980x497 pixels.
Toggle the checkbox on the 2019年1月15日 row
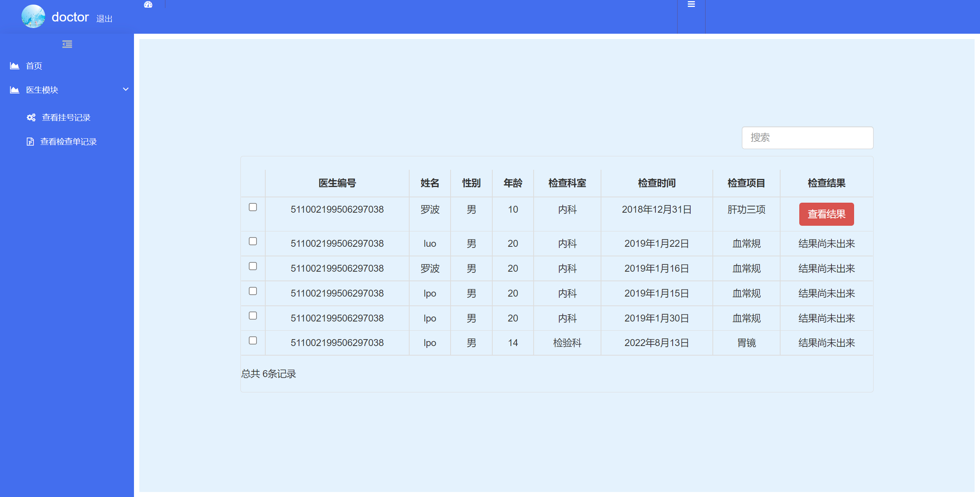(x=253, y=291)
